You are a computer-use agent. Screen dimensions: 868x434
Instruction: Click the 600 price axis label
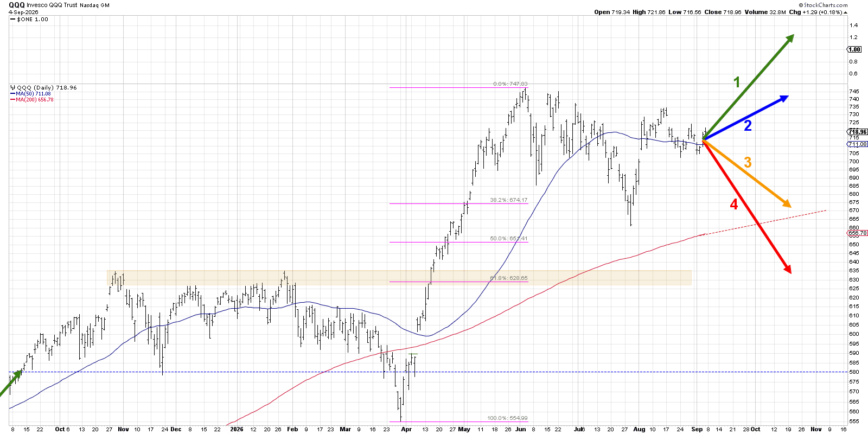[x=854, y=334]
